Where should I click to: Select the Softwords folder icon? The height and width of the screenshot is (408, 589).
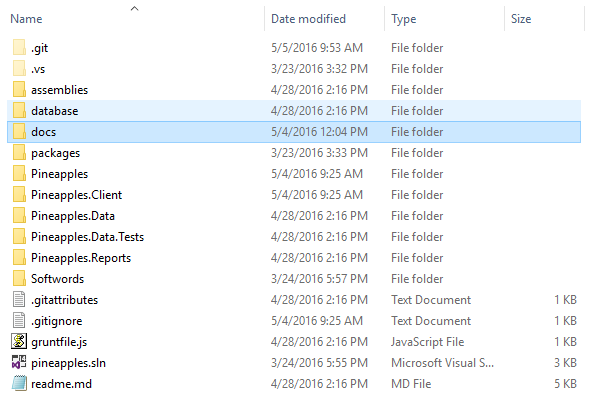click(x=19, y=278)
